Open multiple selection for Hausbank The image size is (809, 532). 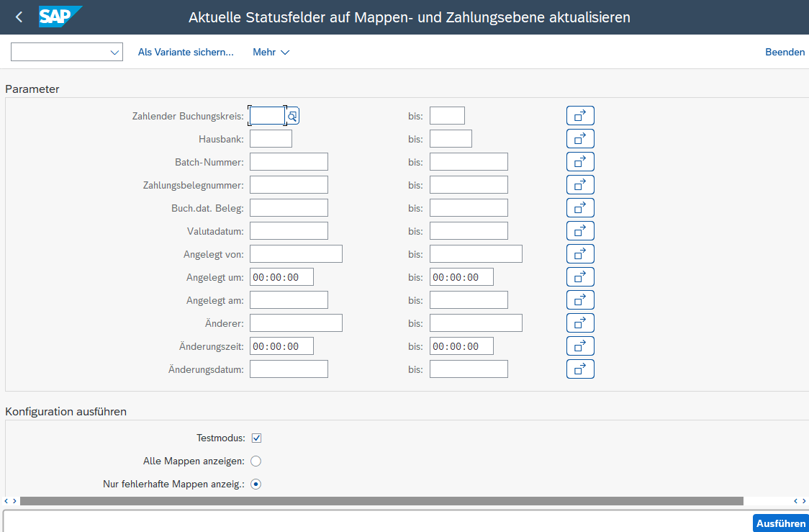pyautogui.click(x=580, y=139)
